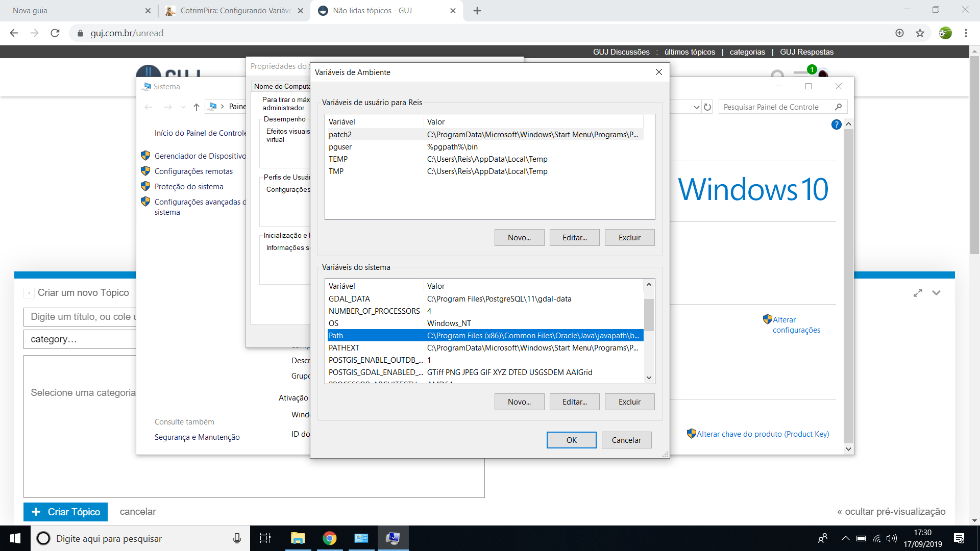Viewport: 980px width, 551px height.
Task: Select PATHEXT system variable row
Action: [485, 348]
